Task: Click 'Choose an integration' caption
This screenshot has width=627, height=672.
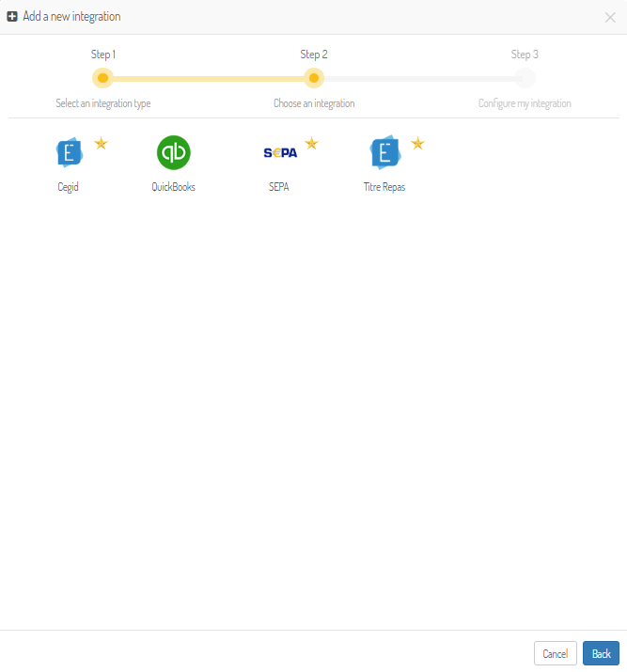Action: pos(314,103)
